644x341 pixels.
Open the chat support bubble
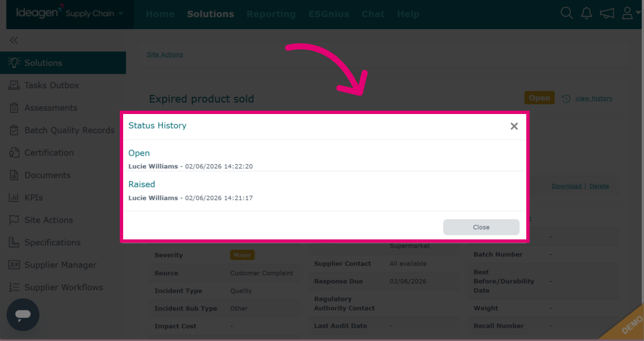pyautogui.click(x=23, y=315)
